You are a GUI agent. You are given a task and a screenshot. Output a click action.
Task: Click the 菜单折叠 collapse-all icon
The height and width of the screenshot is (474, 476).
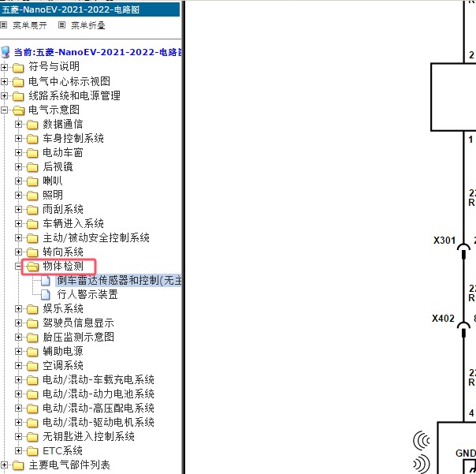[61, 25]
